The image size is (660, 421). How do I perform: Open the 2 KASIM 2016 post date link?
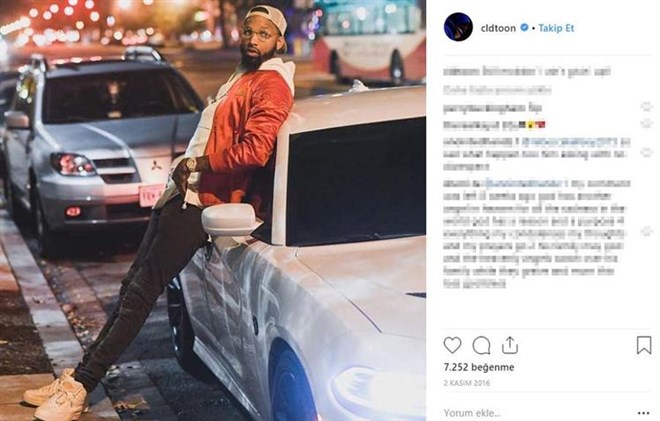[x=466, y=383]
